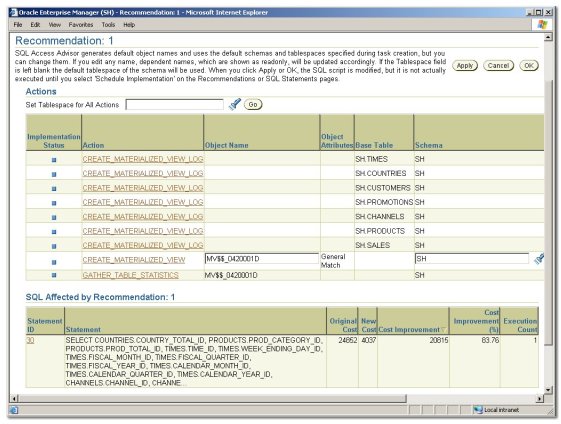561x424 pixels.
Task: Click the horizontal scrollbar right arrow
Action: (x=540, y=398)
